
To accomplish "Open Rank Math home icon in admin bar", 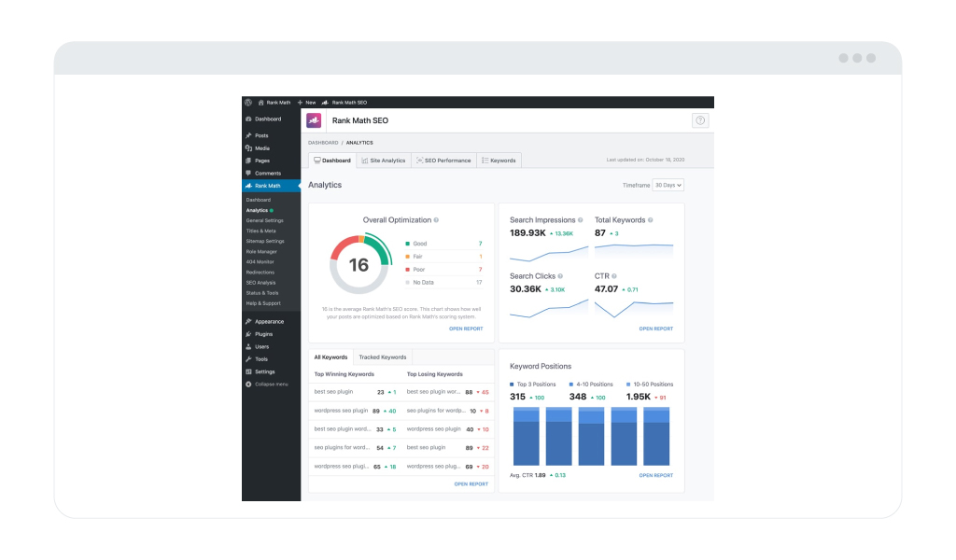I will (261, 103).
